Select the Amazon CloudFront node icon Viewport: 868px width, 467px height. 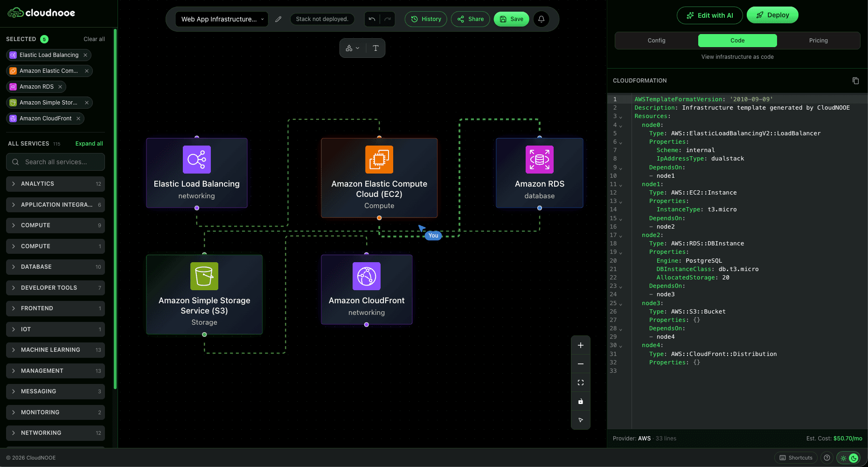[x=367, y=276]
